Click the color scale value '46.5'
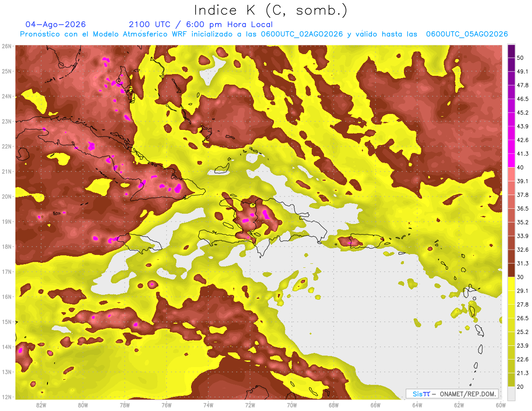 coord(523,99)
